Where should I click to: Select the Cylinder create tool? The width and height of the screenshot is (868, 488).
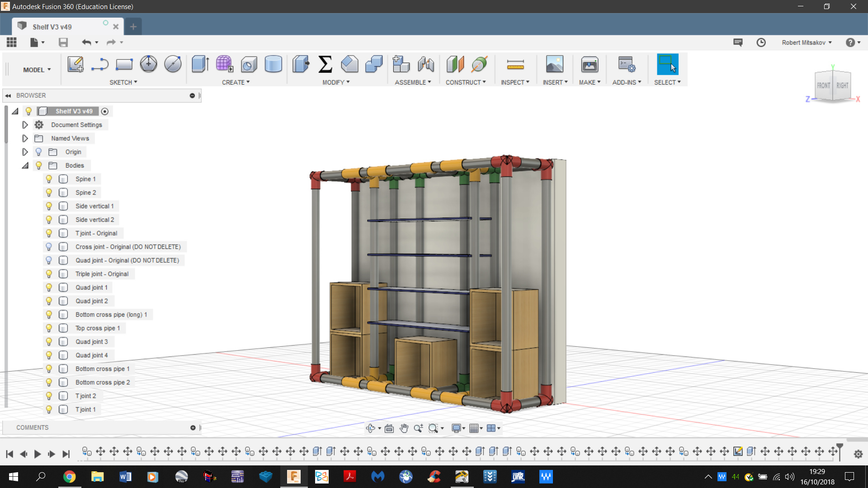(273, 64)
